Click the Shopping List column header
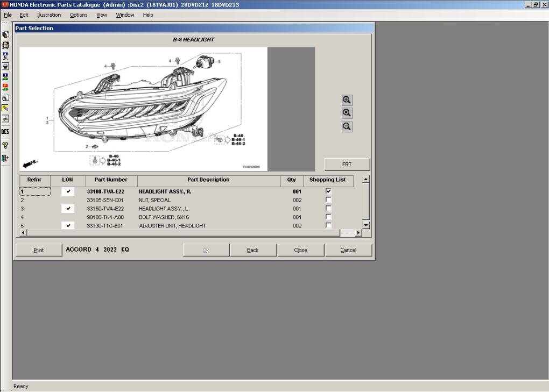 (328, 180)
